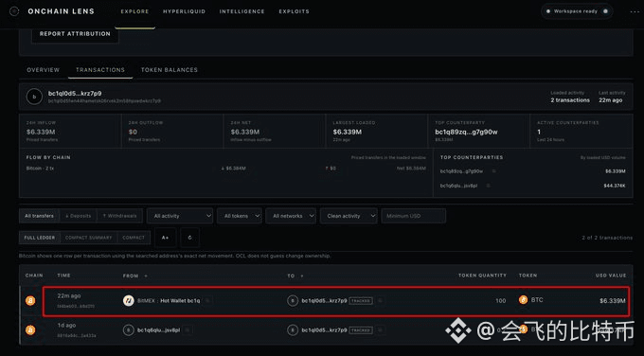Screen dimensions: 644x356
Task: Click the Bitcoin chain icon in 1d ago row
Action: [30, 329]
